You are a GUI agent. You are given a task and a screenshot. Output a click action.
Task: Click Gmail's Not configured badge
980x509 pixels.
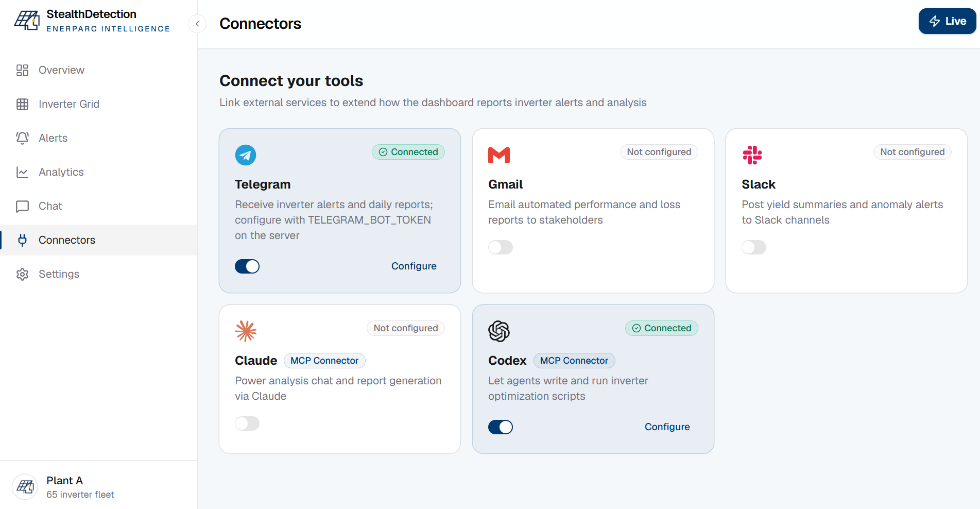click(x=659, y=152)
